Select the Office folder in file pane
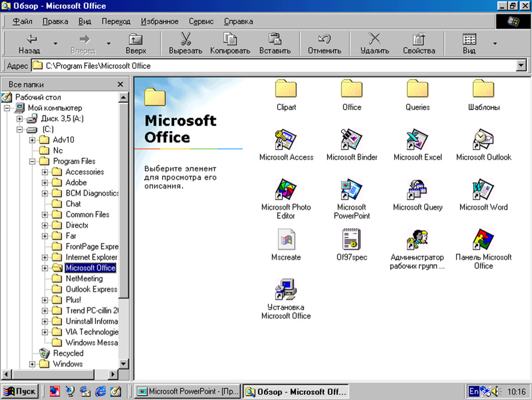The image size is (532, 400). tap(352, 89)
